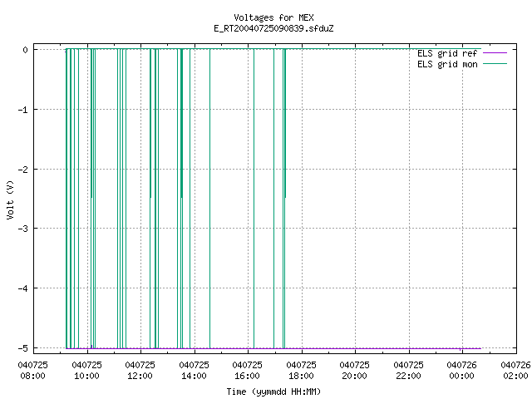The height and width of the screenshot is (399, 532).
Task: Click the x-axis label 040725 22:00
Action: pyautogui.click(x=408, y=371)
